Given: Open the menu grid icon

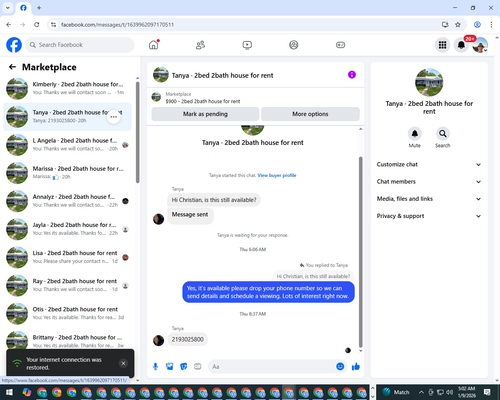Looking at the screenshot, I should [442, 45].
